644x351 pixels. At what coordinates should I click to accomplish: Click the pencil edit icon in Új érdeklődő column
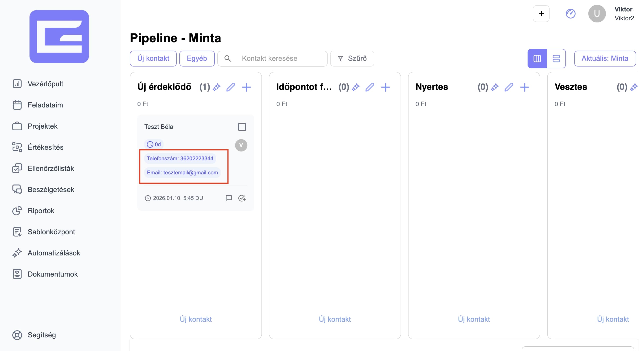point(230,87)
